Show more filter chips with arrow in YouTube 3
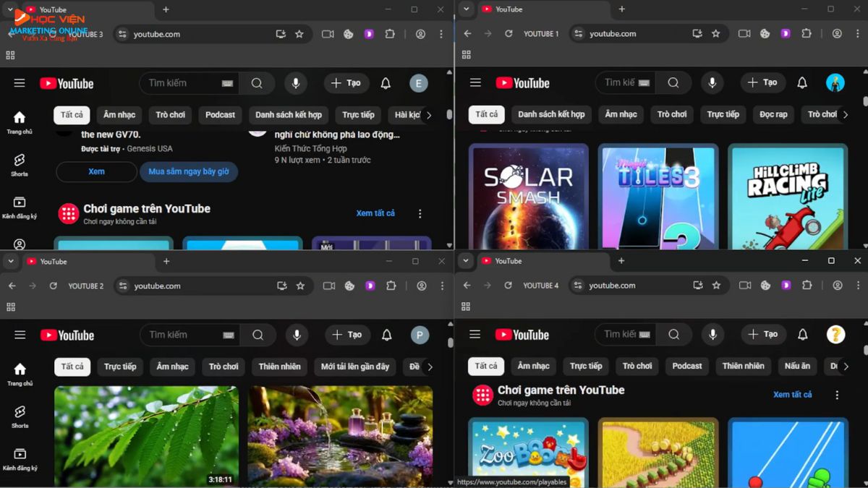Image resolution: width=868 pixels, height=488 pixels. (x=429, y=115)
